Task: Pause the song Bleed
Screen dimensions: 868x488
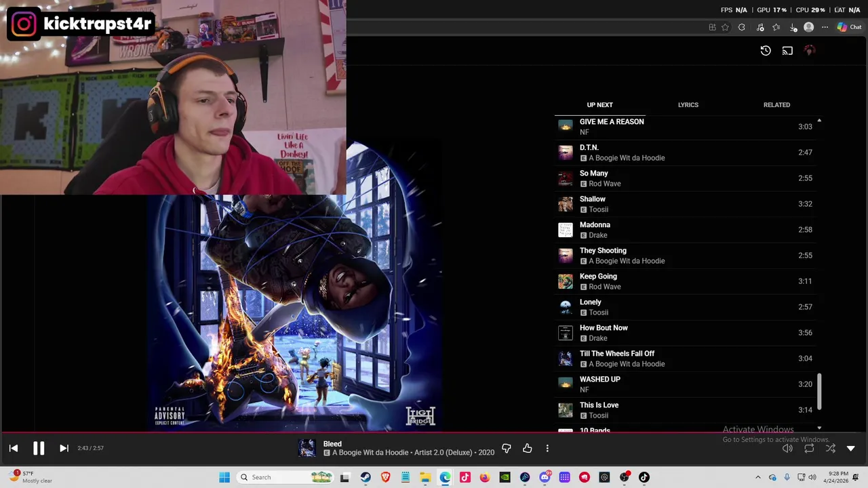Action: (x=39, y=448)
